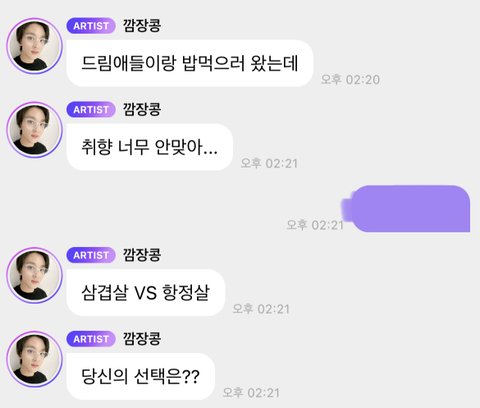Open the avatar beside 삼겹살 VS 항정살
The image size is (480, 408).
(x=34, y=275)
